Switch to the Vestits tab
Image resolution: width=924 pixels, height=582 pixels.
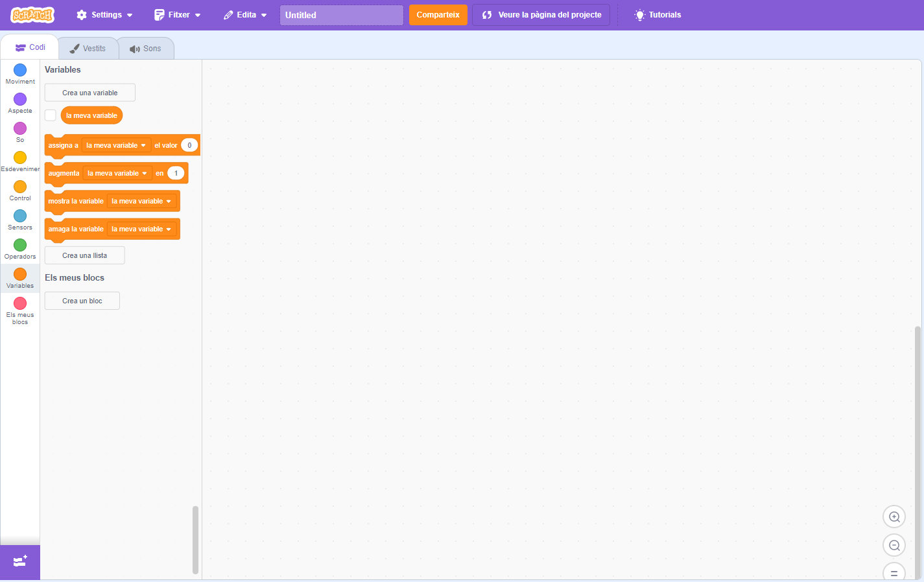click(88, 49)
